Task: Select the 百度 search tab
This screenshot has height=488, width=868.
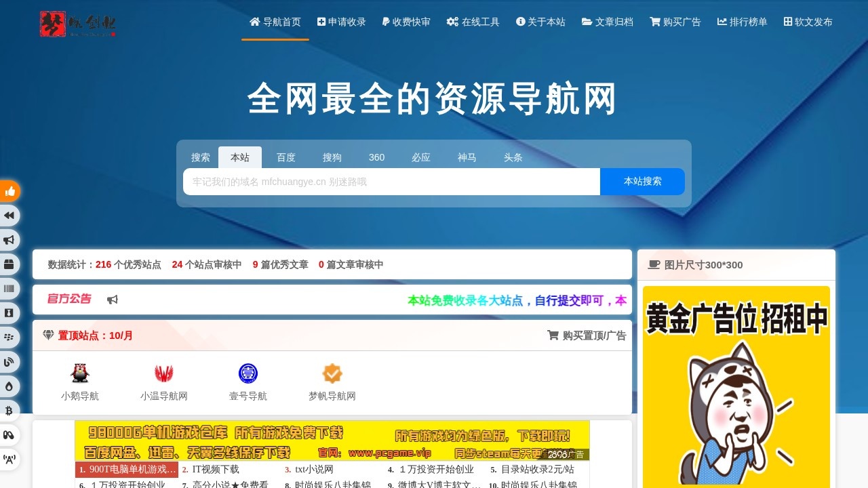Action: click(286, 157)
